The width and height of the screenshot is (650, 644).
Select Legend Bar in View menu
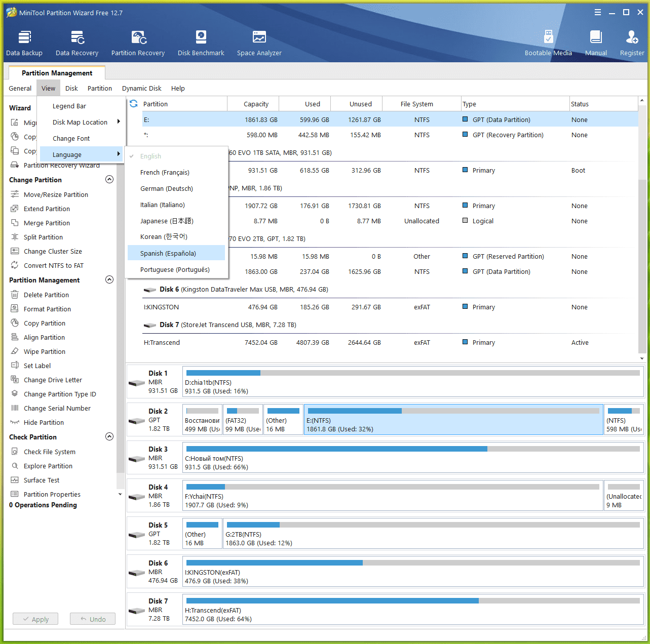coord(69,106)
